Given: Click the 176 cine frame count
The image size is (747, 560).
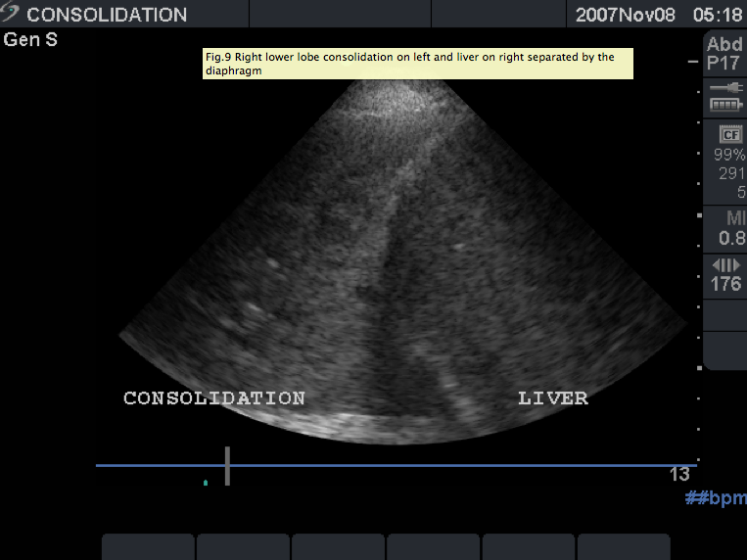Looking at the screenshot, I should click(x=726, y=284).
